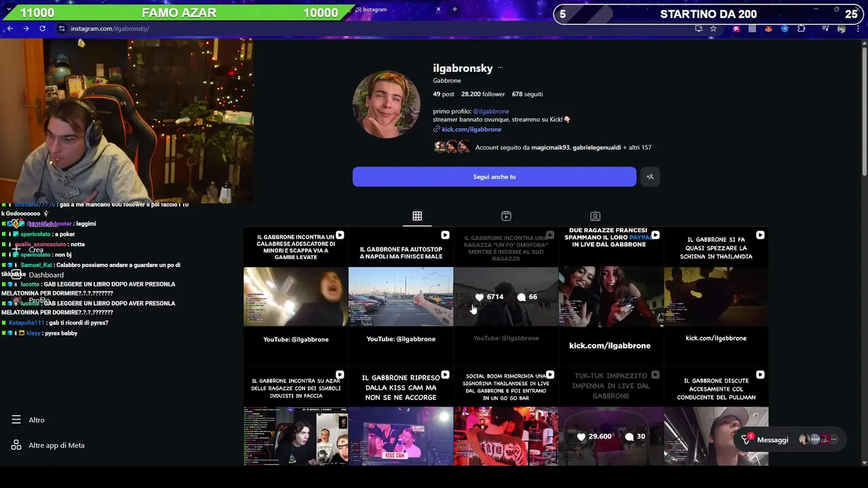Screen dimensions: 868x488
Task: Switch to the posts grid tab
Action: pos(417,216)
